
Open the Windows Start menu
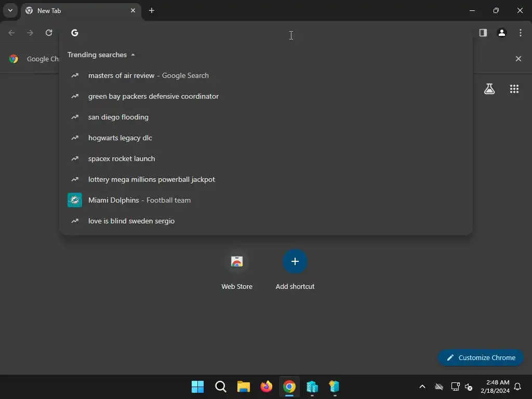click(197, 387)
